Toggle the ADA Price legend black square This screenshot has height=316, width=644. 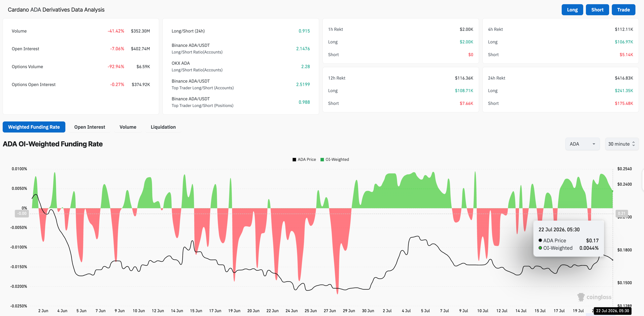294,160
